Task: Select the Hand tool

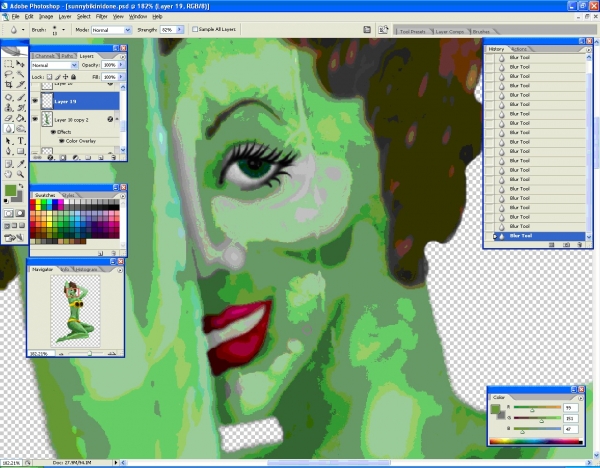Action: (x=8, y=174)
